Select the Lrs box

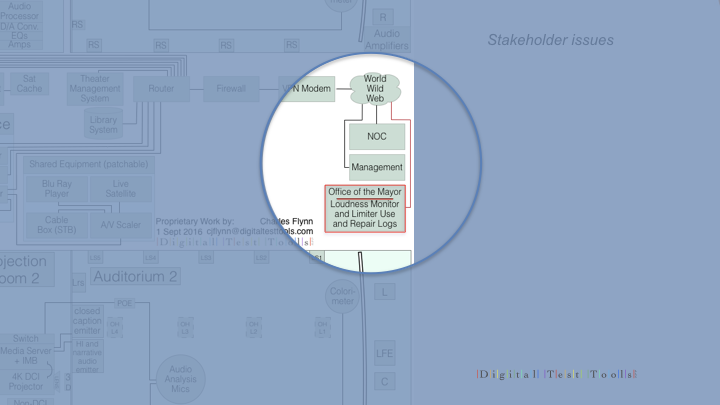[x=79, y=282]
